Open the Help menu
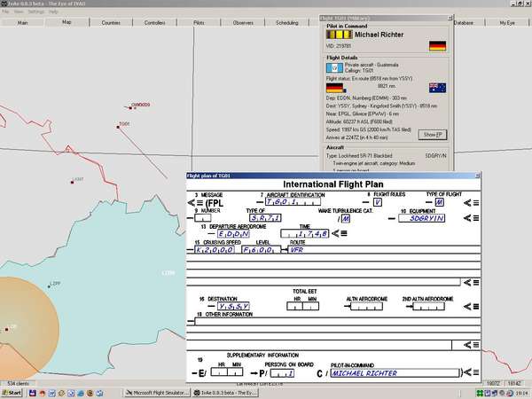Screen dimensions: 532x399 (x=54, y=12)
